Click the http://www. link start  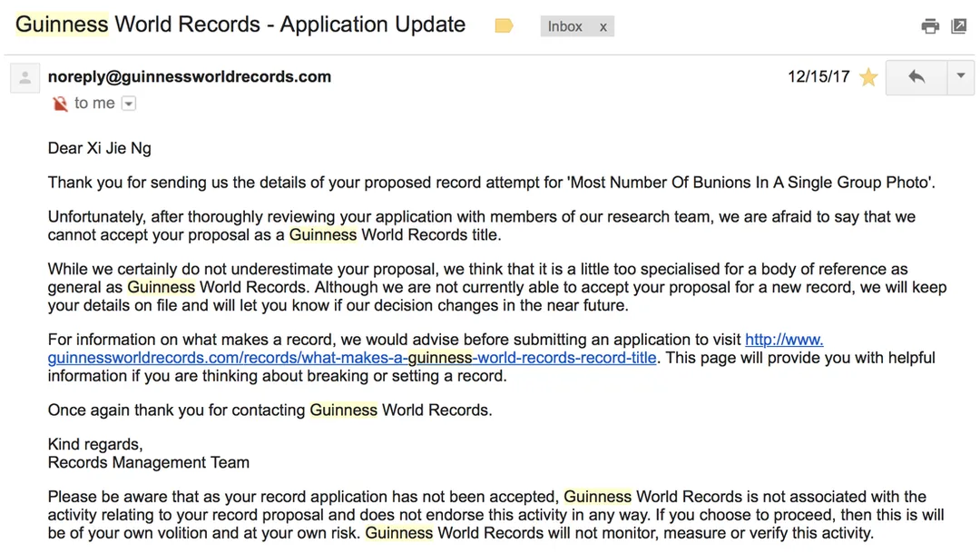pyautogui.click(x=784, y=341)
